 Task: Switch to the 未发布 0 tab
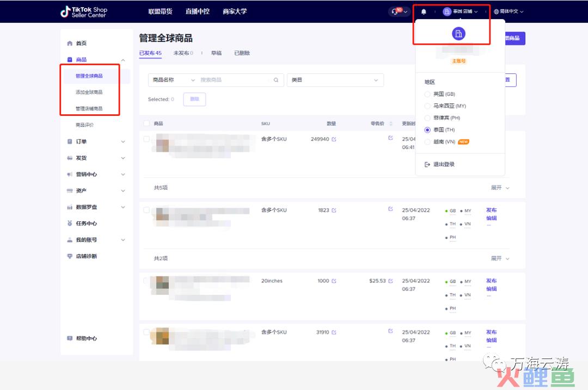pos(183,53)
